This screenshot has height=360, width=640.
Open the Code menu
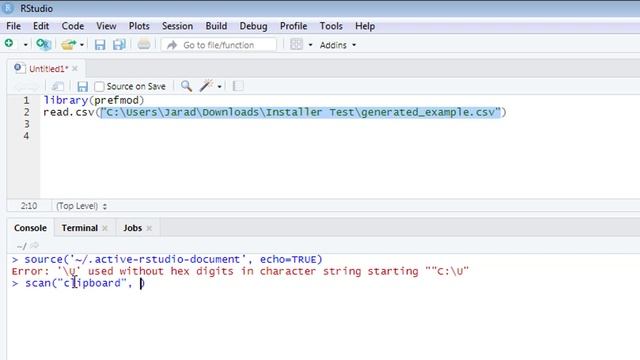pos(73,26)
